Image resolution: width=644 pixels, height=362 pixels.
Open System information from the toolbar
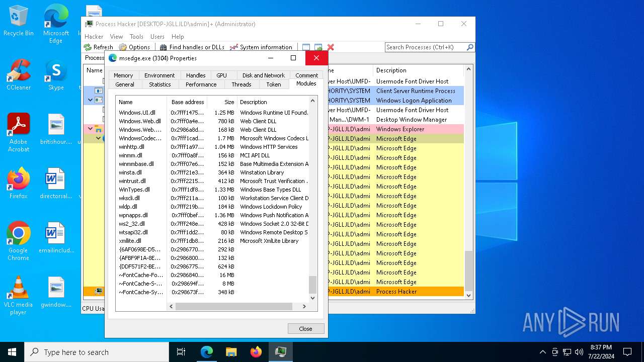click(261, 47)
